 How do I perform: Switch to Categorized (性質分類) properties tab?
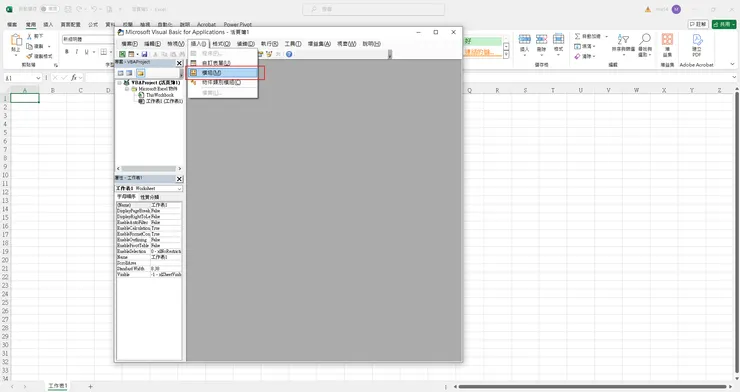click(x=150, y=197)
